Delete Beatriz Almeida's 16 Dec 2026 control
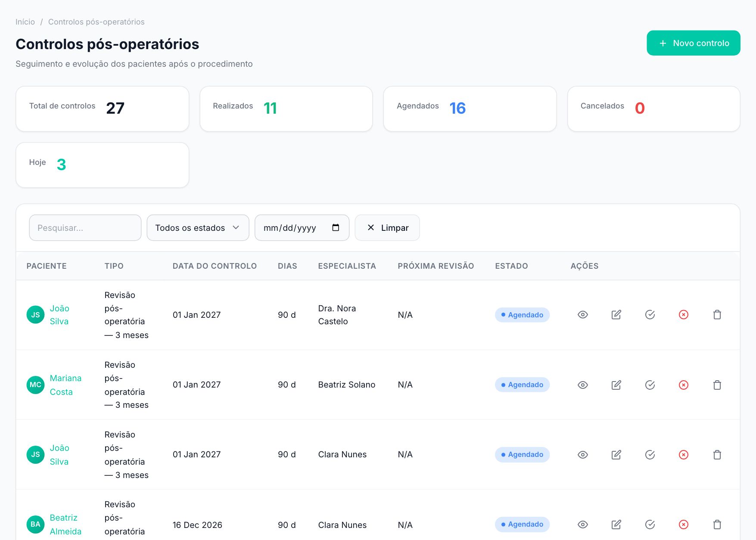This screenshot has height=540, width=756. coord(717,524)
